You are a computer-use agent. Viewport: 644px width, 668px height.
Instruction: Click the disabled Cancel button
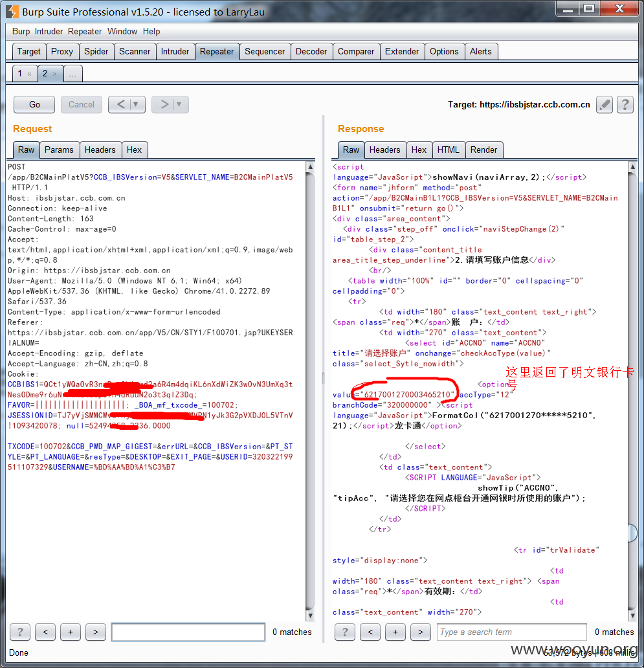point(82,104)
